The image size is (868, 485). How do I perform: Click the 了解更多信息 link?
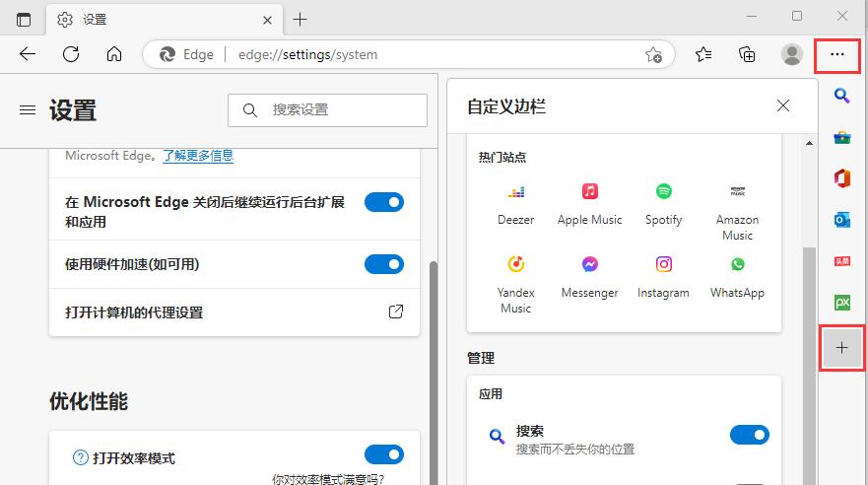click(198, 156)
